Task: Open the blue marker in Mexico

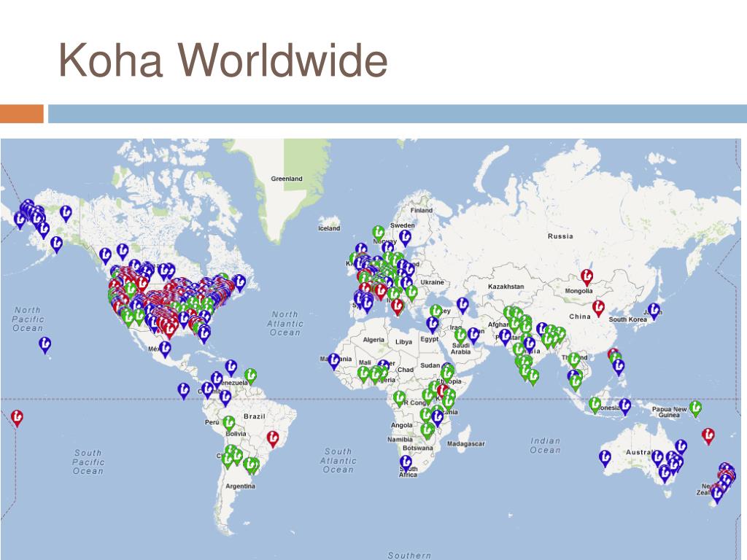Action: coord(165,349)
